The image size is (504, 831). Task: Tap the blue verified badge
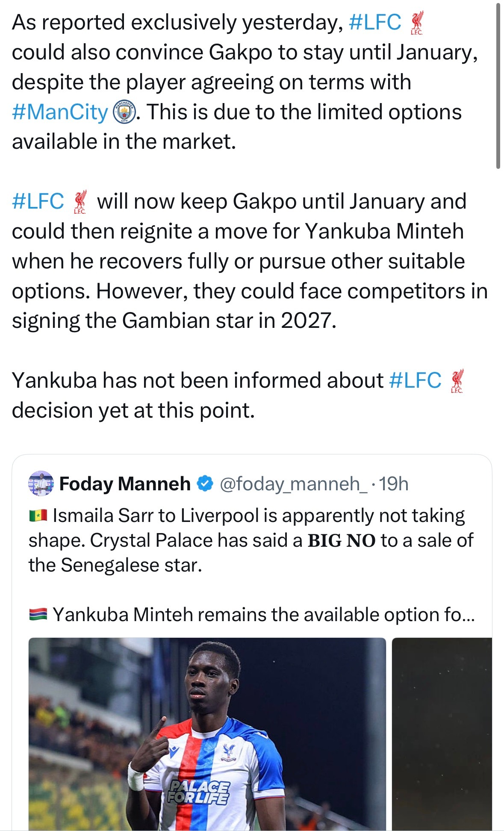coord(205,484)
